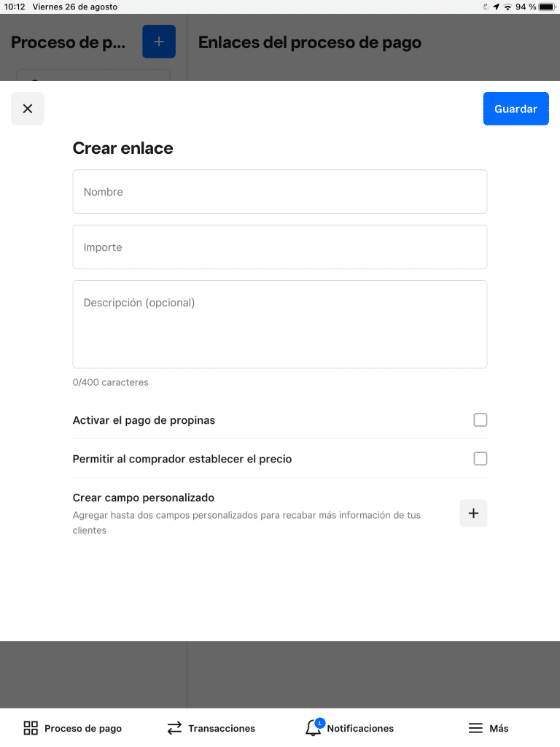This screenshot has width=560, height=747.
Task: Open the Más hamburger menu
Action: click(488, 728)
